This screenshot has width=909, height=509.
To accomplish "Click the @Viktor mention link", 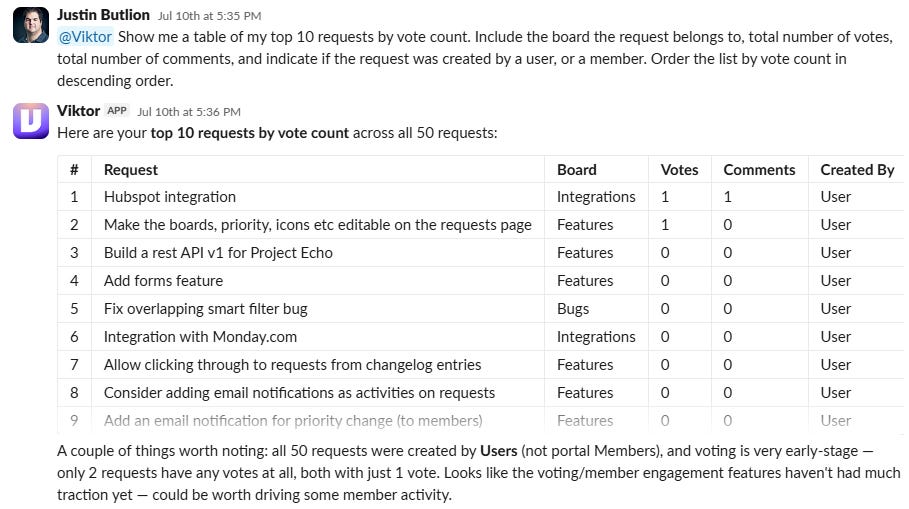I will (85, 37).
